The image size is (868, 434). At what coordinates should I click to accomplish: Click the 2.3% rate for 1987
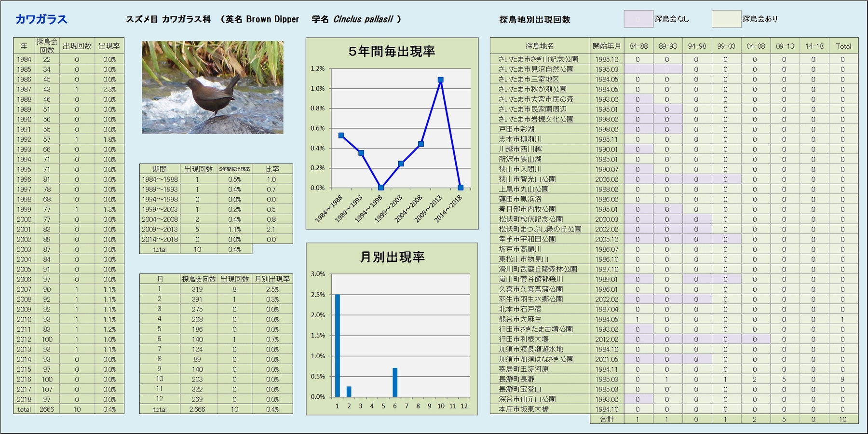click(x=109, y=90)
